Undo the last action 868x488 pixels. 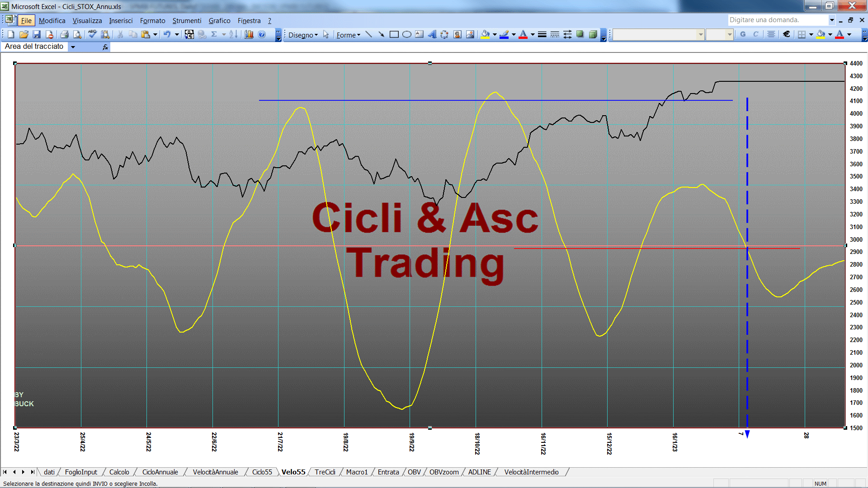167,34
